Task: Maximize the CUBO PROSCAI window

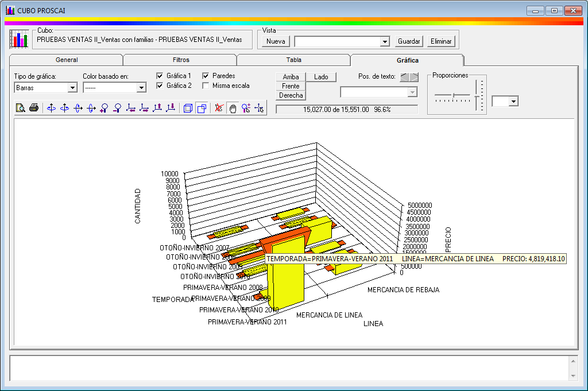Action: coord(554,10)
